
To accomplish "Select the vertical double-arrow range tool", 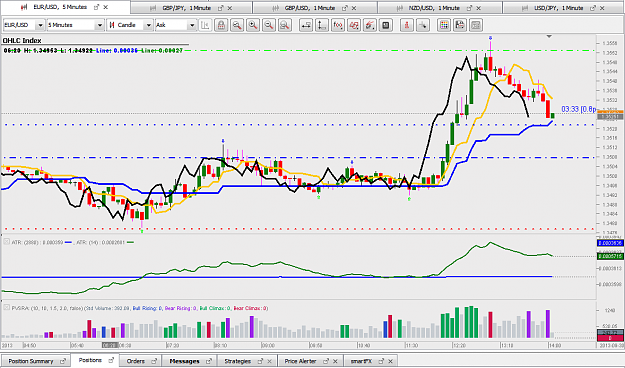I will tap(322, 25).
